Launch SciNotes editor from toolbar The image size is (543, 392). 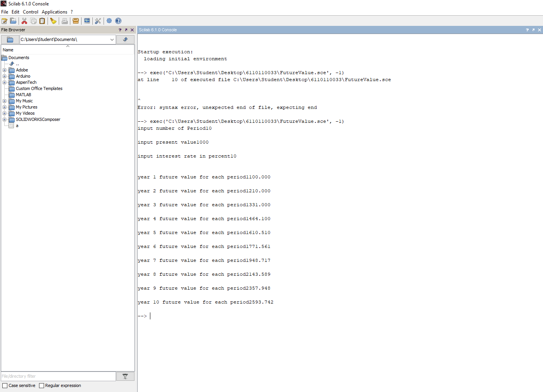click(x=5, y=21)
